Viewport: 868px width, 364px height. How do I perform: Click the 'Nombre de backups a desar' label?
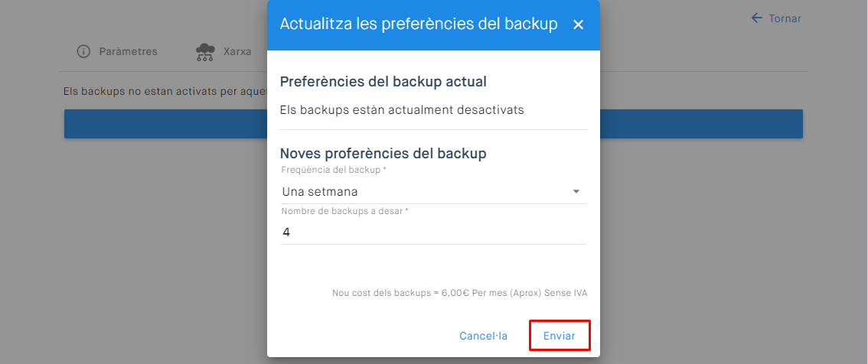pyautogui.click(x=344, y=210)
